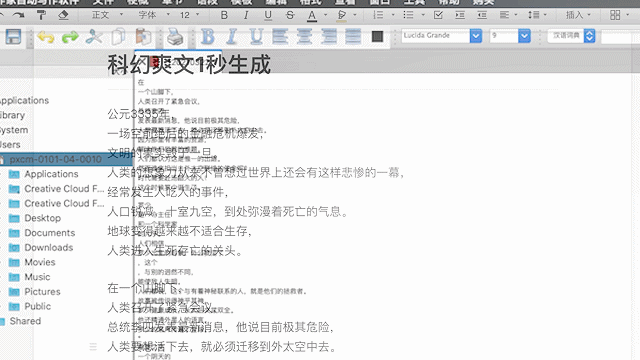Open the highlighter color dropdown arrow
This screenshot has width=640, height=360.
coord(355,15)
